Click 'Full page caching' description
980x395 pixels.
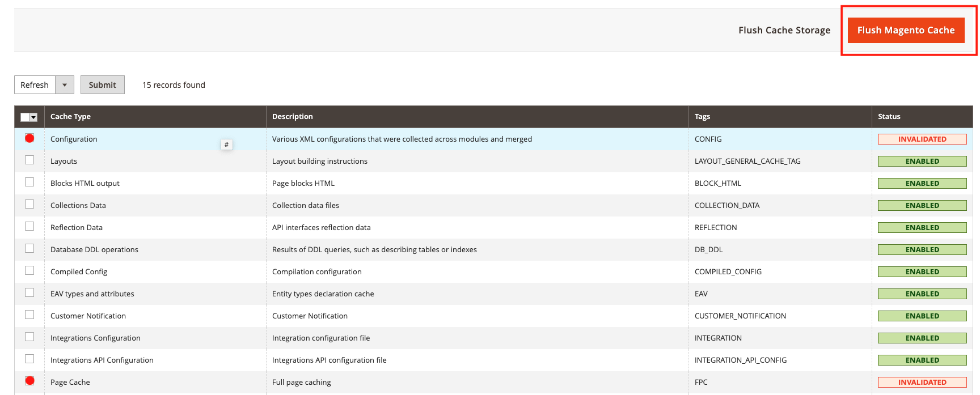(x=302, y=383)
